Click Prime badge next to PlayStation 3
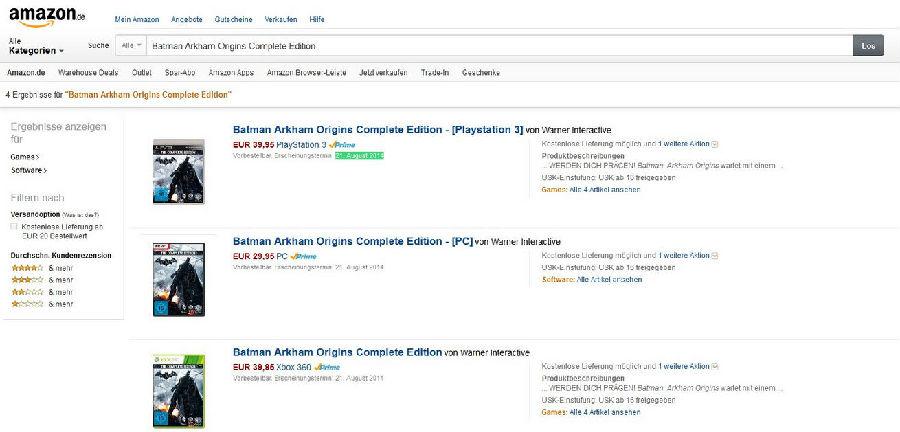Image resolution: width=900 pixels, height=432 pixels. [342, 145]
